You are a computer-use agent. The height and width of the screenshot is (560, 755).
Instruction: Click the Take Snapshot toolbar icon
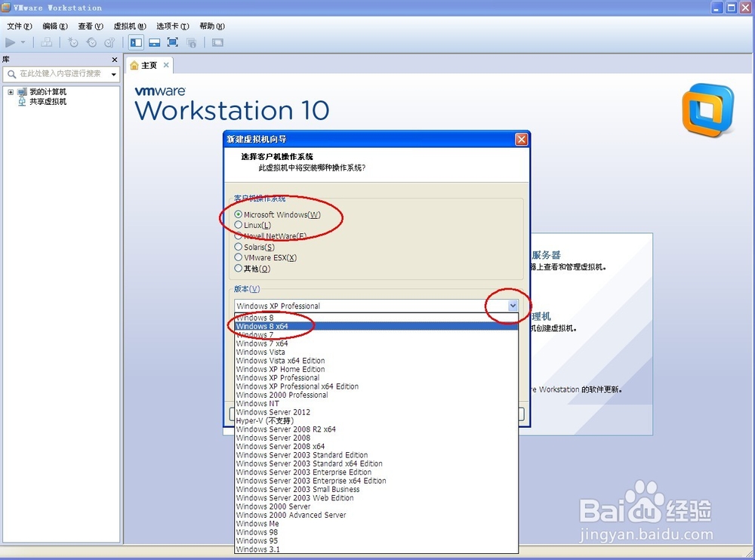(x=73, y=42)
